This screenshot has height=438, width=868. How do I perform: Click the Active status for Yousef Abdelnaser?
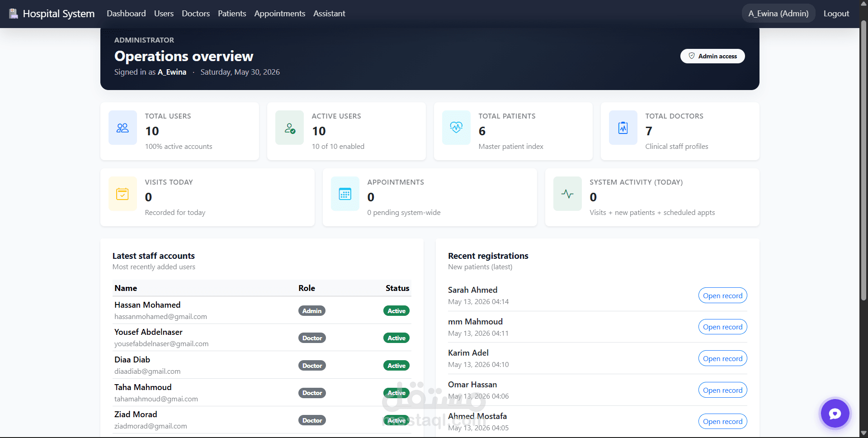(x=396, y=338)
